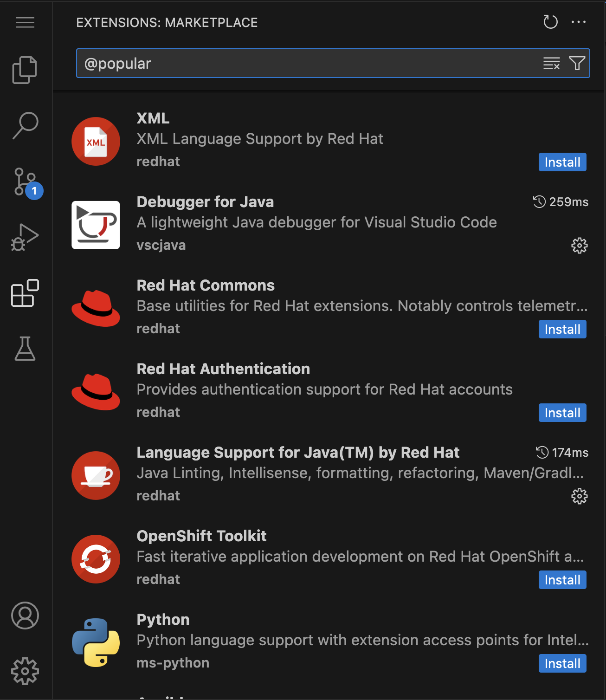Screen dimensions: 606x700
Task: Click 'Provides authentication support' description
Action: 324,389
